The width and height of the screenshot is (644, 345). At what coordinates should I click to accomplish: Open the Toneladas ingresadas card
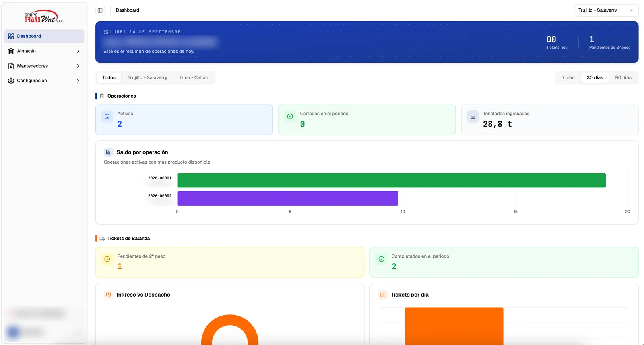(550, 120)
